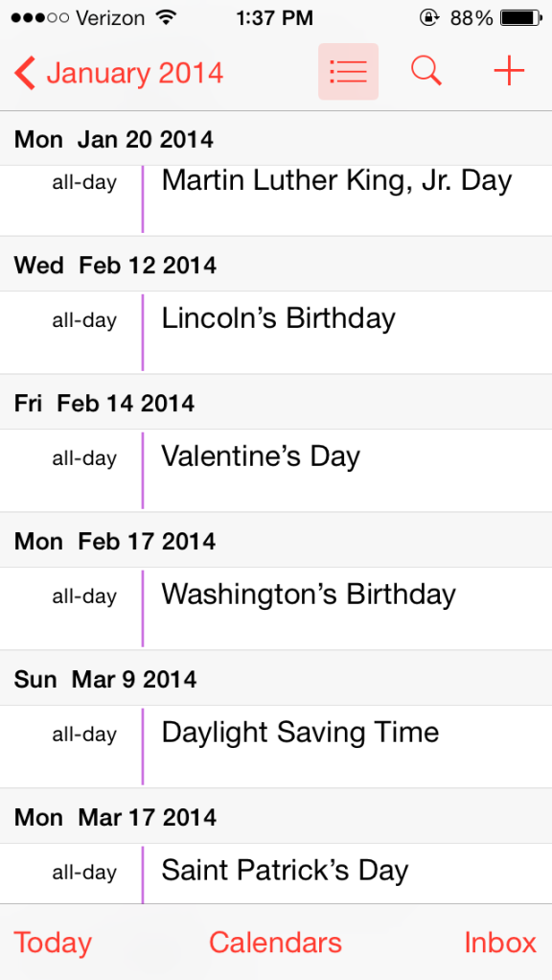The height and width of the screenshot is (980, 552).
Task: Open the Lincoln's Birthday event
Action: click(x=276, y=333)
